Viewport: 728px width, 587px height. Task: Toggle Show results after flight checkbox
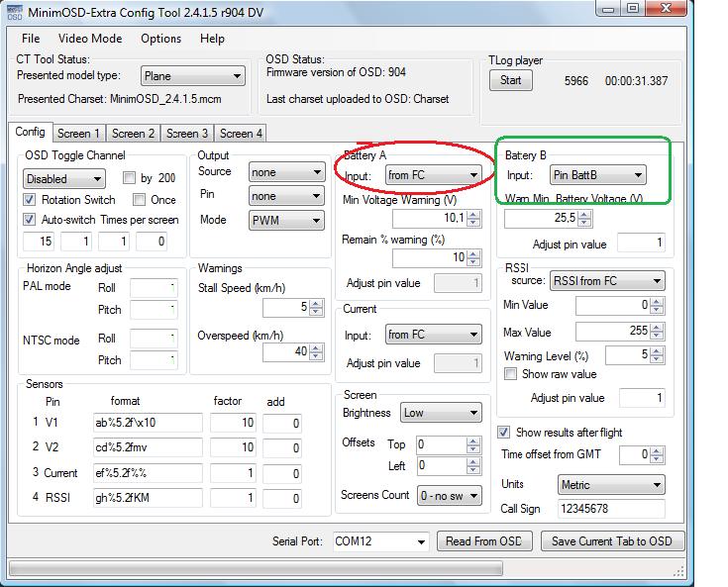(504, 433)
